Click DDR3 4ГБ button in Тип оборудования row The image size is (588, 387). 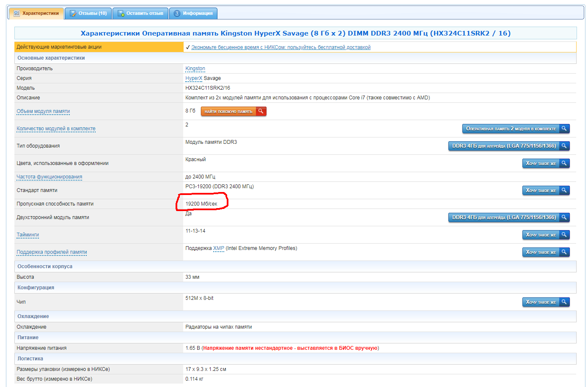coord(509,146)
